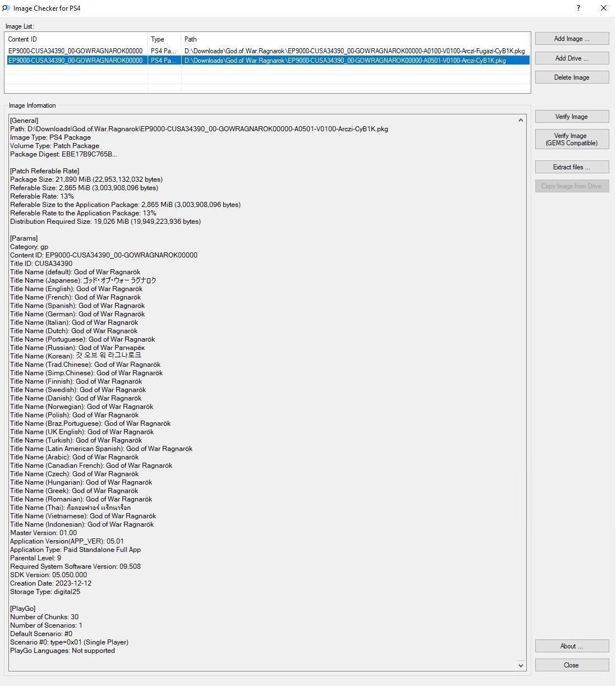The image size is (616, 686).
Task: Click the Title Name (Japanese) line
Action: pyautogui.click(x=83, y=280)
